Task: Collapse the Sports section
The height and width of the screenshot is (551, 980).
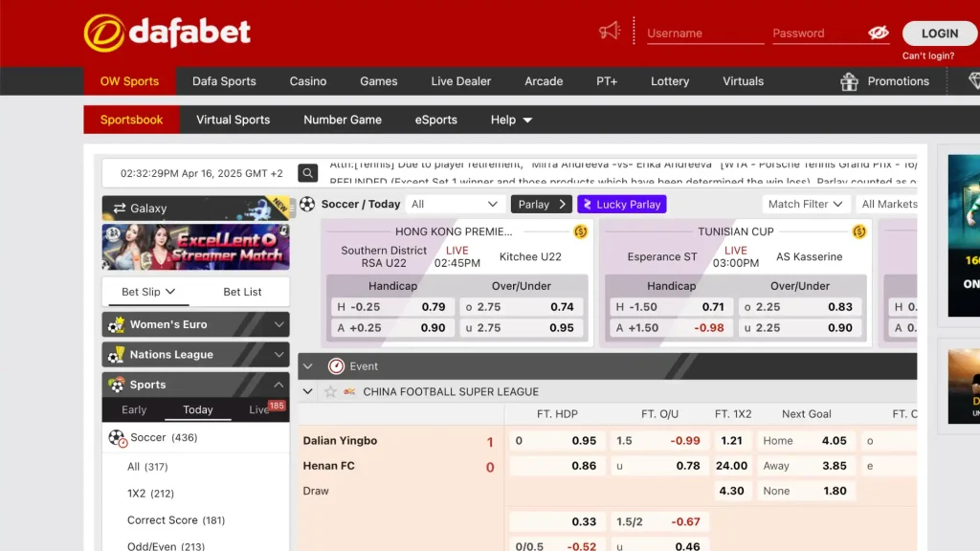Action: (x=278, y=385)
